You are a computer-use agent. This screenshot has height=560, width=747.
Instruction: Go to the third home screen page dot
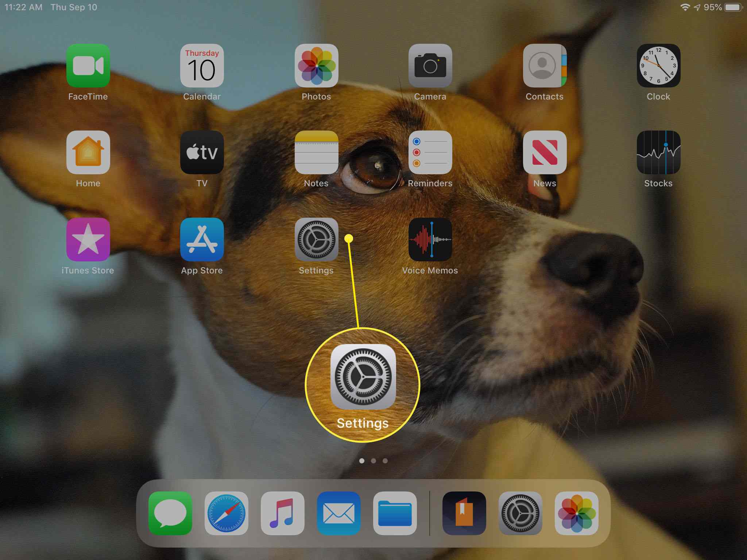click(x=385, y=461)
